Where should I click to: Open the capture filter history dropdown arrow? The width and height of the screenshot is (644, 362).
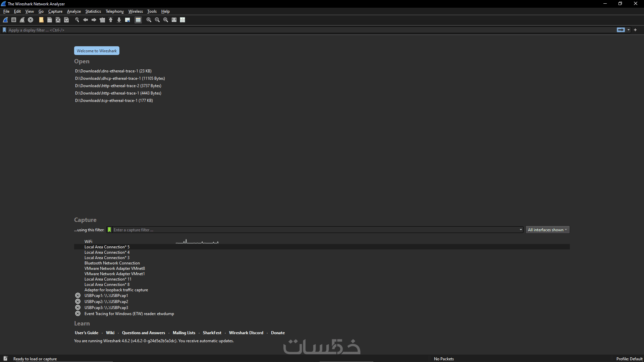[521, 230]
